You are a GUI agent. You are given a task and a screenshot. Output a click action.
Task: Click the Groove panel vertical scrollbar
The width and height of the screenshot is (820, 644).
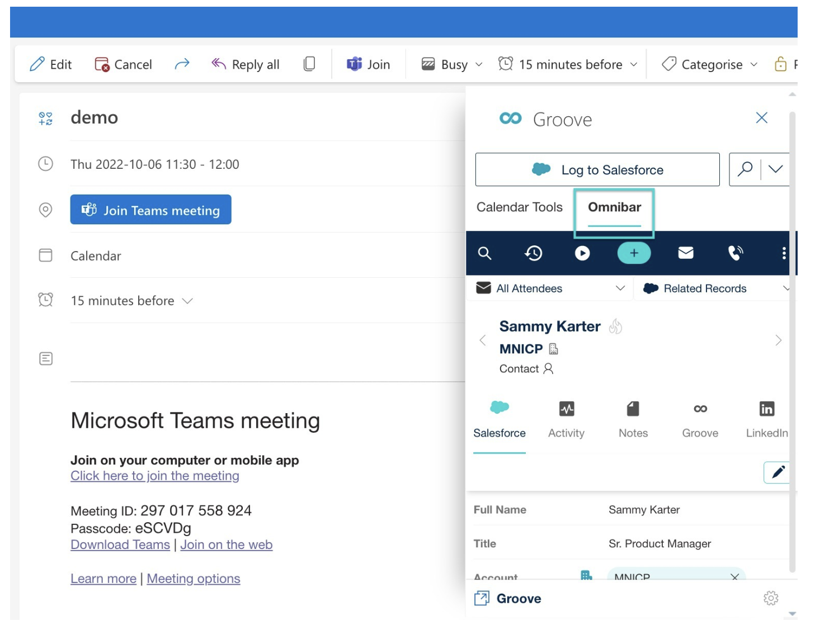tap(792, 342)
